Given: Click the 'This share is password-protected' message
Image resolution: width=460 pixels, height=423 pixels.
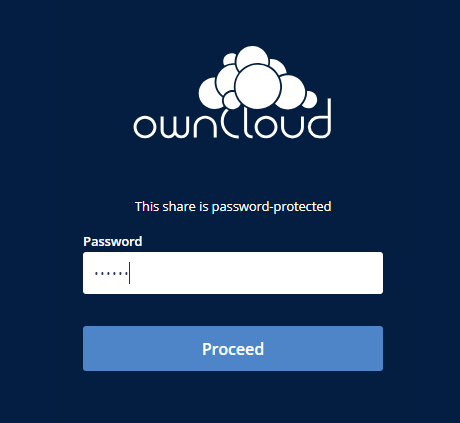Looking at the screenshot, I should click(233, 207).
